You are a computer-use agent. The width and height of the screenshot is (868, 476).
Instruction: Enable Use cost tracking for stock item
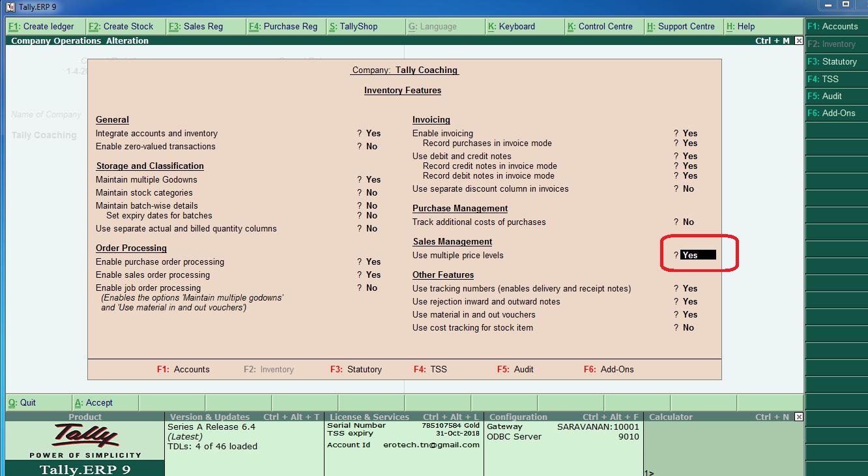(687, 327)
